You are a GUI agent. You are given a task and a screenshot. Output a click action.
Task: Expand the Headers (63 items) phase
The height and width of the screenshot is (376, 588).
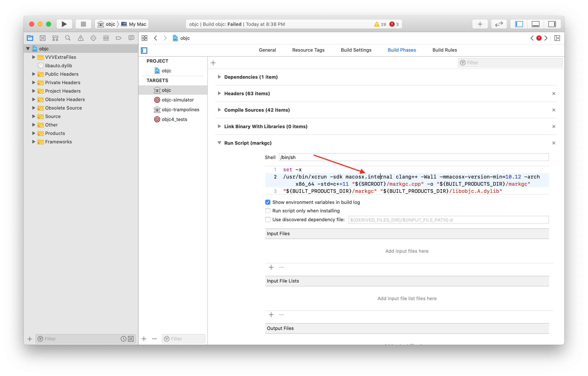[219, 93]
